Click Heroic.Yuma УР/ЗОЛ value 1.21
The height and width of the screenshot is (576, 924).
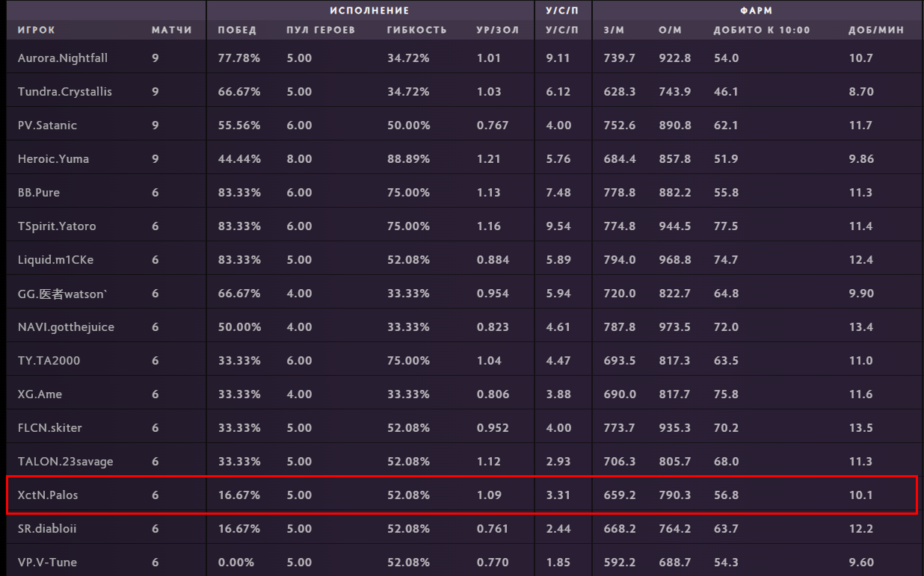point(488,158)
